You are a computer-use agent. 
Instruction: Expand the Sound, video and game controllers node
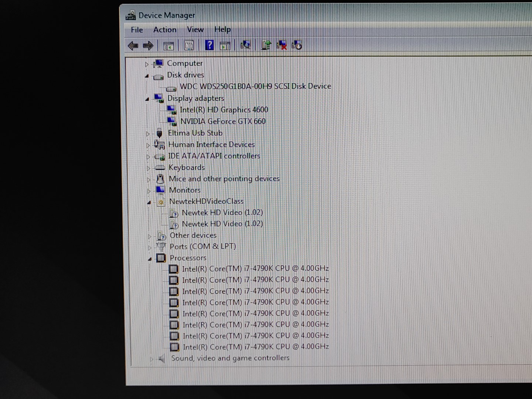[151, 359]
